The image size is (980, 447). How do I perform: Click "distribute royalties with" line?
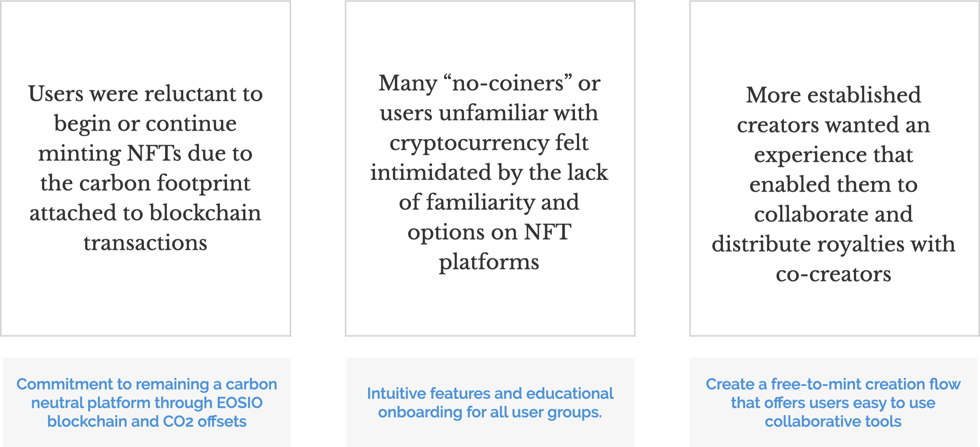833,244
